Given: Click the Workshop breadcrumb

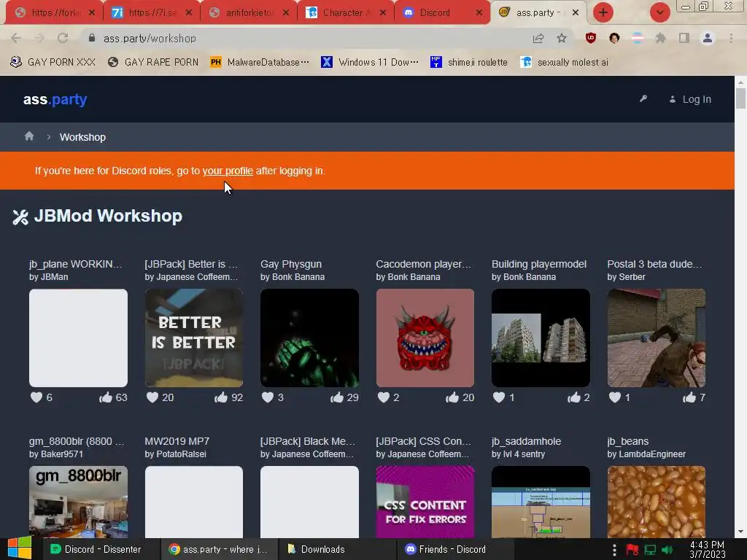Looking at the screenshot, I should click(82, 137).
